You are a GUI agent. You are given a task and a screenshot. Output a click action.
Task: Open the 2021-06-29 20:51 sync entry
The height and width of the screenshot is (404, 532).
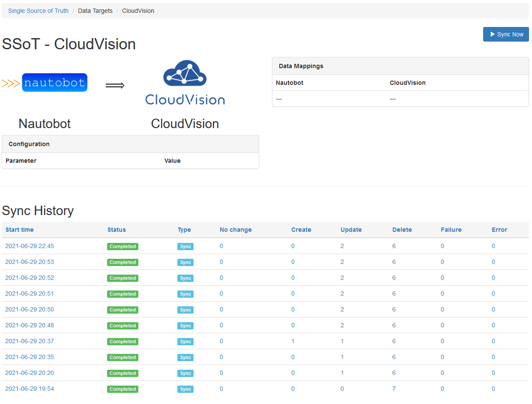tap(30, 293)
